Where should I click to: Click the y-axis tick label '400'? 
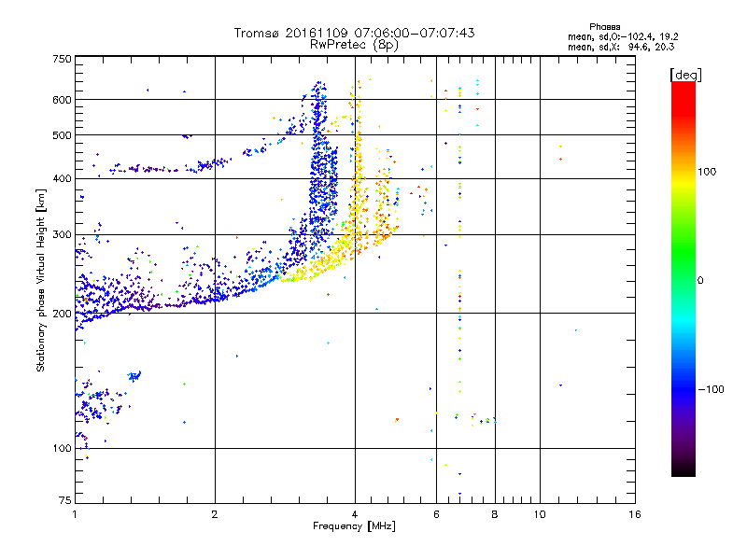coord(62,178)
